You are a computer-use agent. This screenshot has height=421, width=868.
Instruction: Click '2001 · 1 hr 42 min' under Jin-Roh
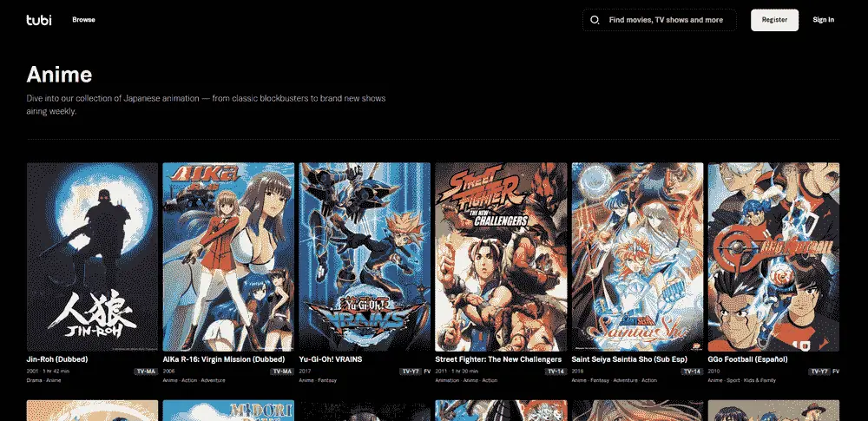(48, 372)
